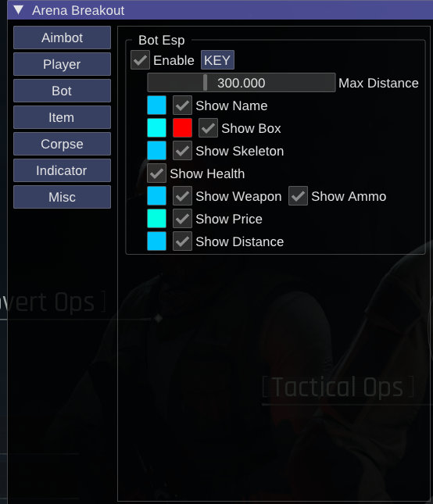Switch to the Player tab
Screen dimensions: 433x504
pos(62,64)
